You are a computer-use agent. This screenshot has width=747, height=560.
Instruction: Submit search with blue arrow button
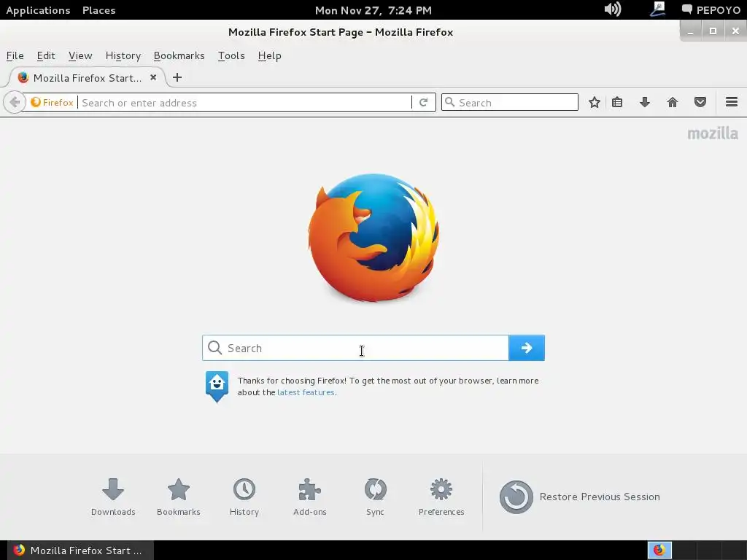[x=527, y=348]
